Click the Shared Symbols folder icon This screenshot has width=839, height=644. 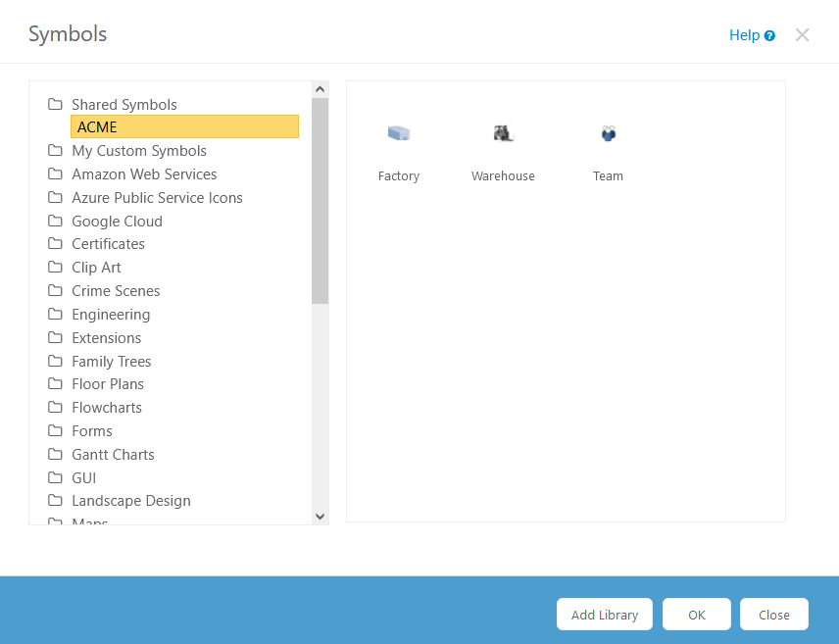[55, 104]
